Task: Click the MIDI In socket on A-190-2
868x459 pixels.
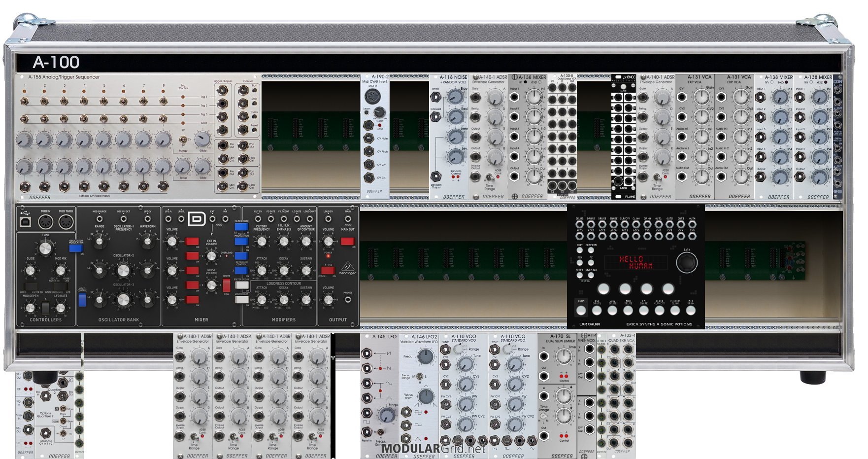Action: point(372,95)
